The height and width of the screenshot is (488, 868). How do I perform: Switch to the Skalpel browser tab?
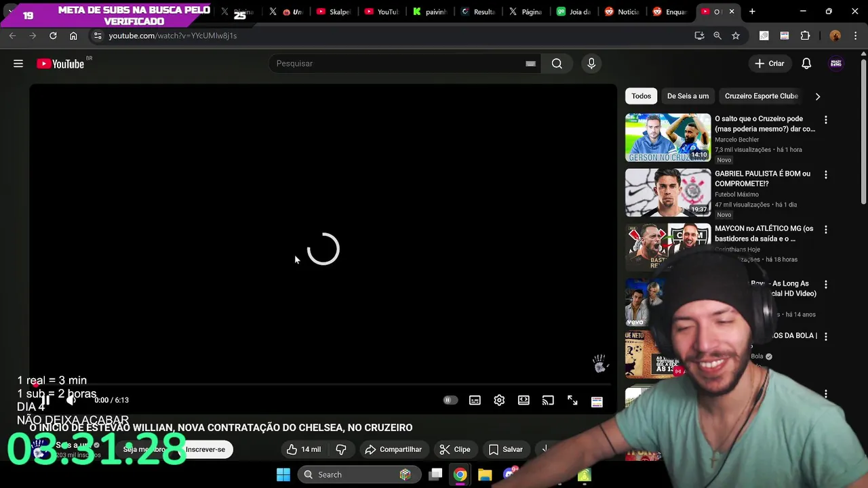click(332, 12)
